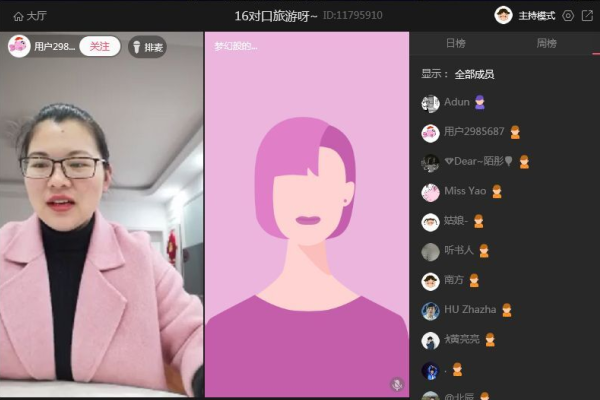Image resolution: width=600 pixels, height=400 pixels.
Task: Open the settings gear in title bar
Action: click(568, 15)
